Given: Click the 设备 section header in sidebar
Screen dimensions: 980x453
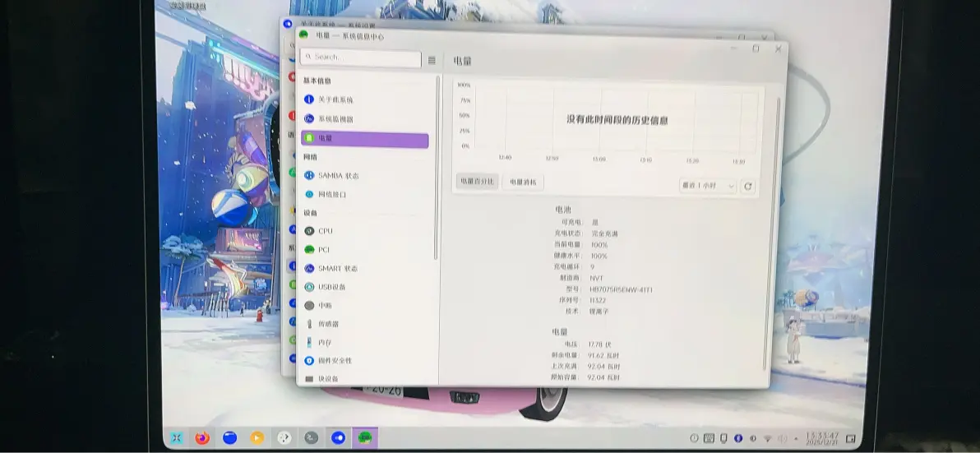Looking at the screenshot, I should click(x=311, y=213).
